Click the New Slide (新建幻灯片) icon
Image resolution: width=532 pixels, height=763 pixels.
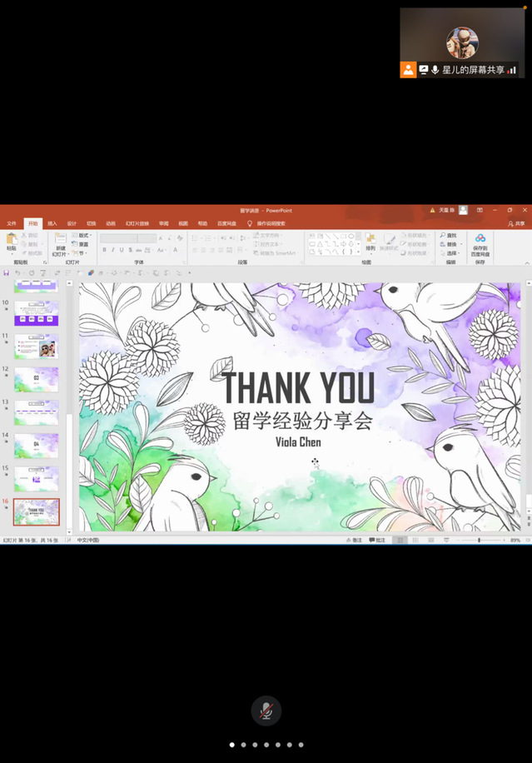tap(60, 240)
